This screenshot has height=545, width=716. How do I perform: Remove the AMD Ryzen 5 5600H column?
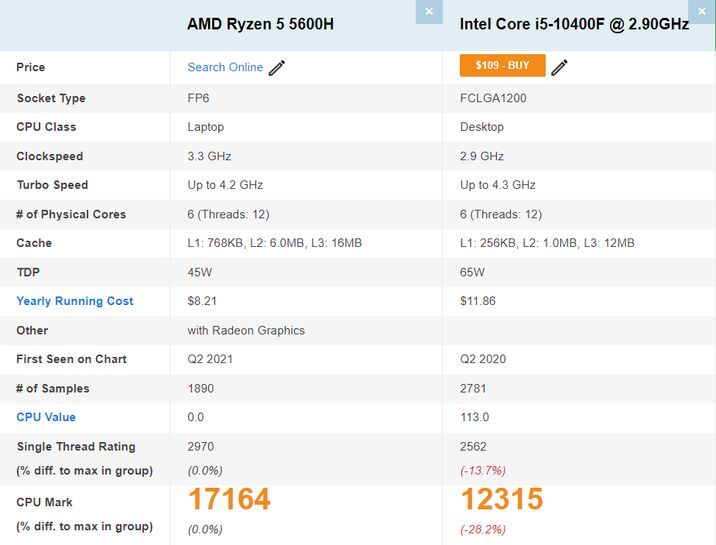pos(429,11)
